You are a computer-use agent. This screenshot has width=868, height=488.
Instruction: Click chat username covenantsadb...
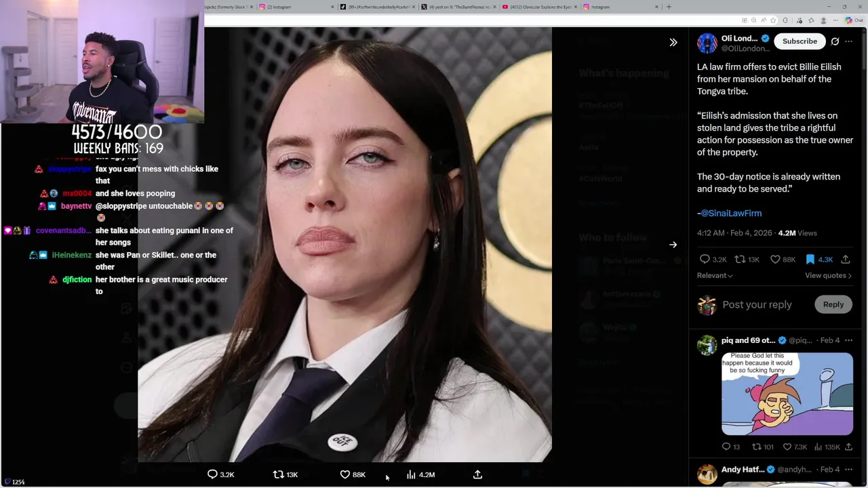click(x=63, y=230)
